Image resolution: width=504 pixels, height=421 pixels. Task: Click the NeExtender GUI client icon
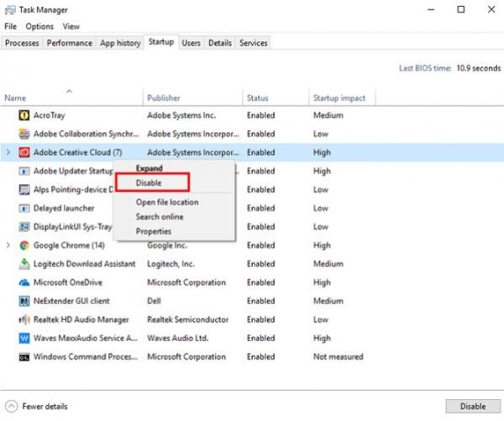[x=25, y=301]
